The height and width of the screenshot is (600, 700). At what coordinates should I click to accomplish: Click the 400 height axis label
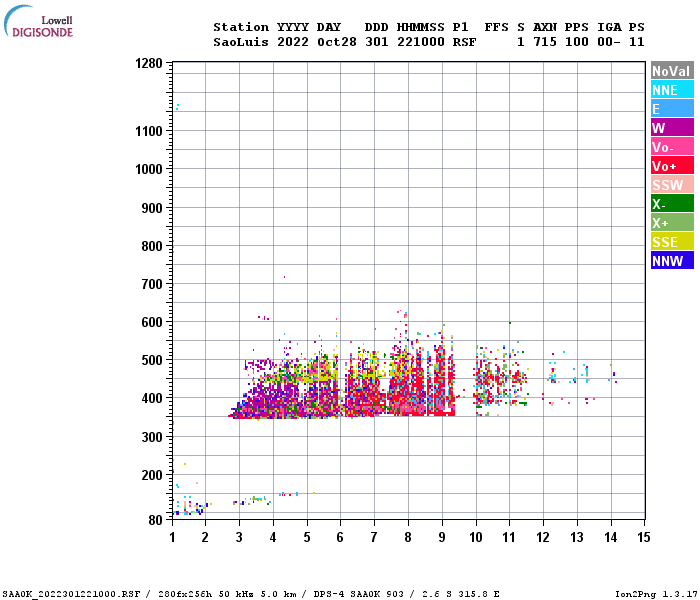click(x=152, y=398)
